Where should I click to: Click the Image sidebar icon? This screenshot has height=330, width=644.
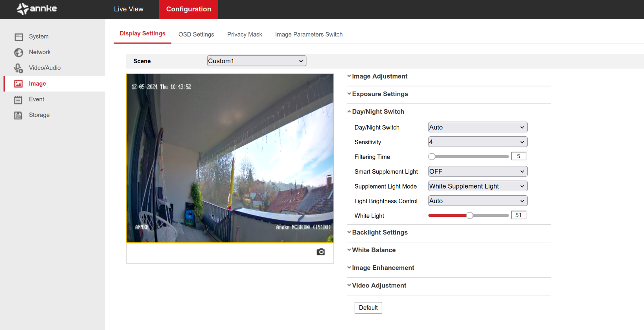pos(18,84)
